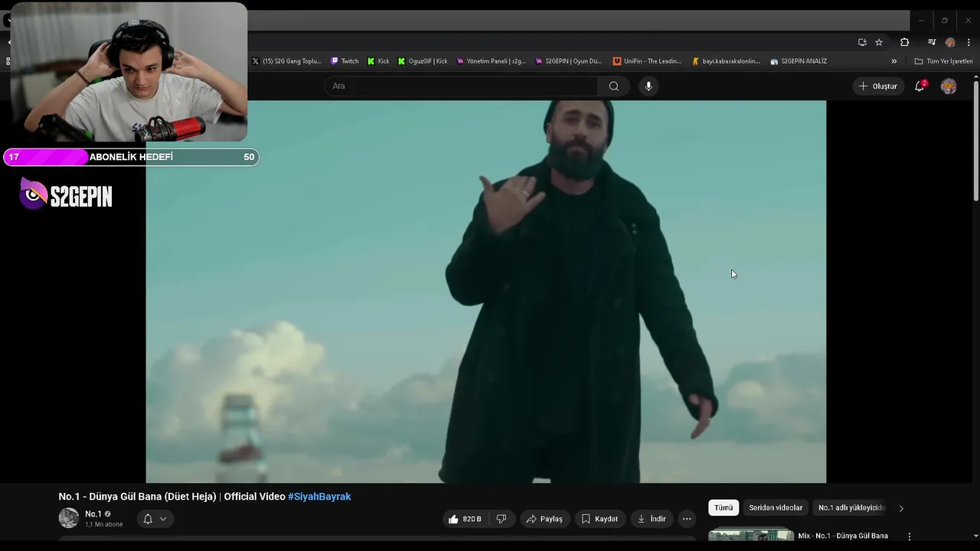
Task: Expand hidden bookmarks chevron
Action: pyautogui.click(x=893, y=61)
